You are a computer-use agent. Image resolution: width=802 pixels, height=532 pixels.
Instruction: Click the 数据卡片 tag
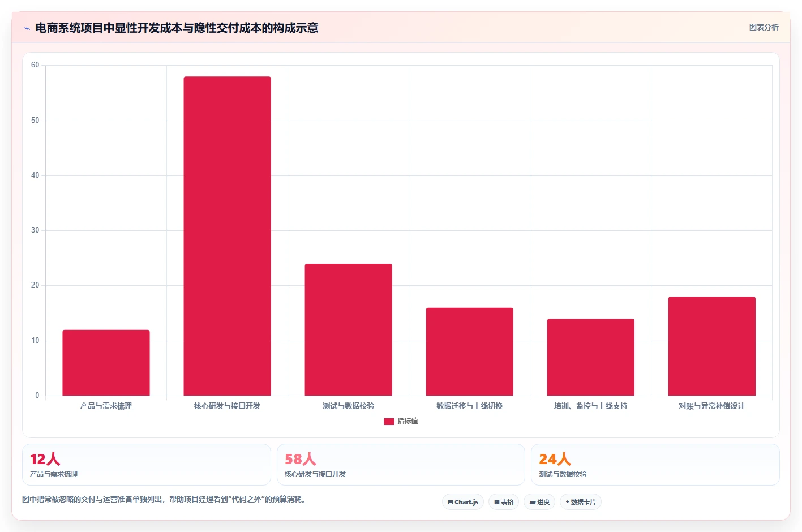(x=581, y=502)
